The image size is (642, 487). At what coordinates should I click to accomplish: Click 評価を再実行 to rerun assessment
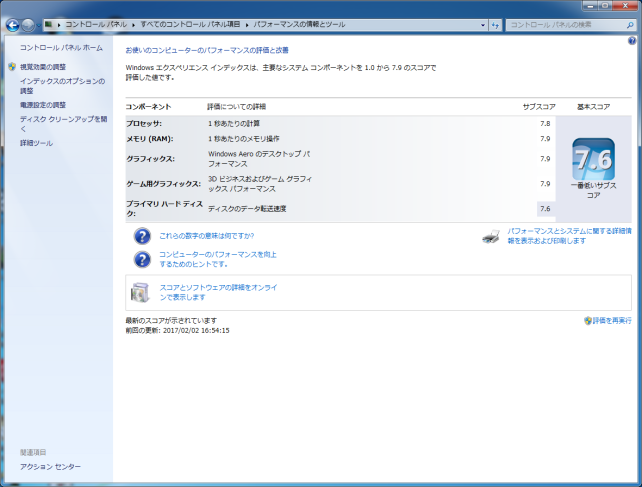pos(612,321)
